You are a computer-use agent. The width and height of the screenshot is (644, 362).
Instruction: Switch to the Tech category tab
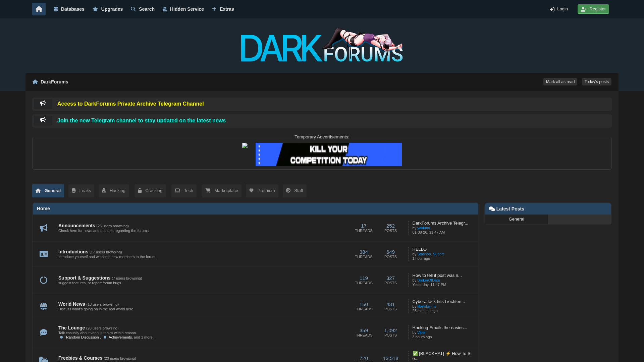(x=184, y=191)
